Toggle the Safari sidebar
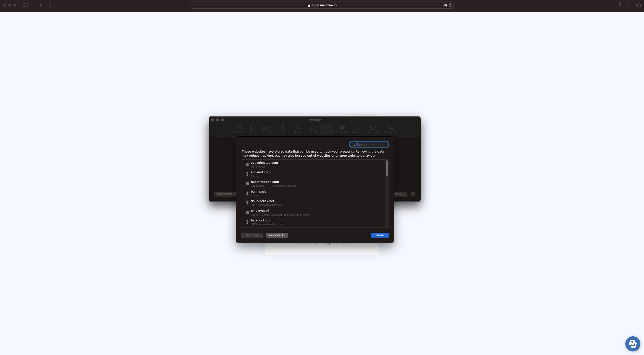Viewport: 644px width, 355px height. [x=25, y=5]
